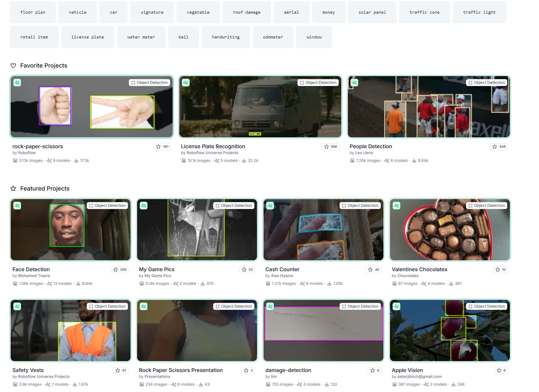Star the People Detection project
The image size is (539, 392).
point(494,147)
